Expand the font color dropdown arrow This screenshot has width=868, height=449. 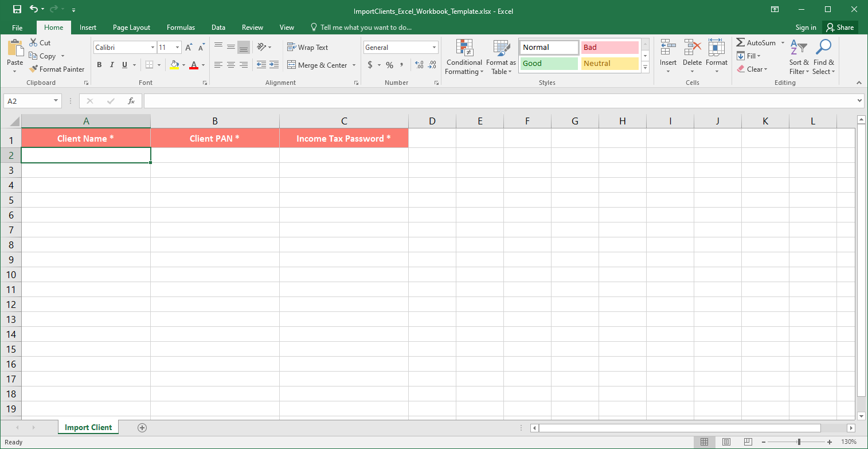click(x=203, y=65)
